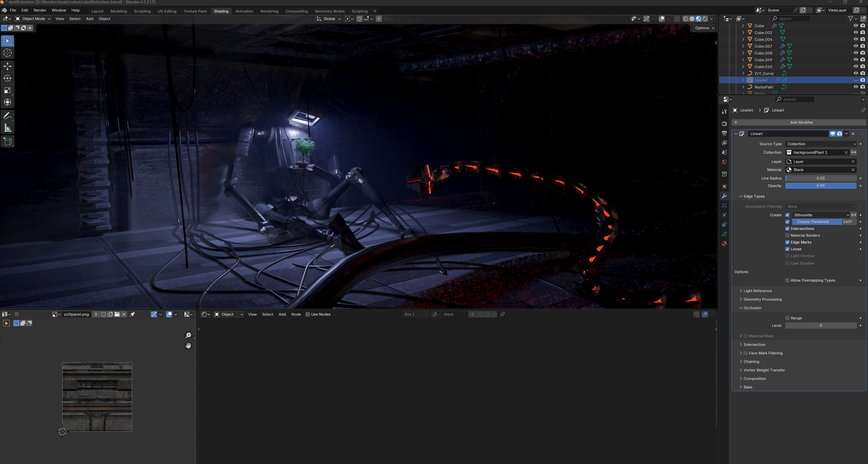
Task: Expand the Geometry Processing panel
Action: (x=762, y=299)
